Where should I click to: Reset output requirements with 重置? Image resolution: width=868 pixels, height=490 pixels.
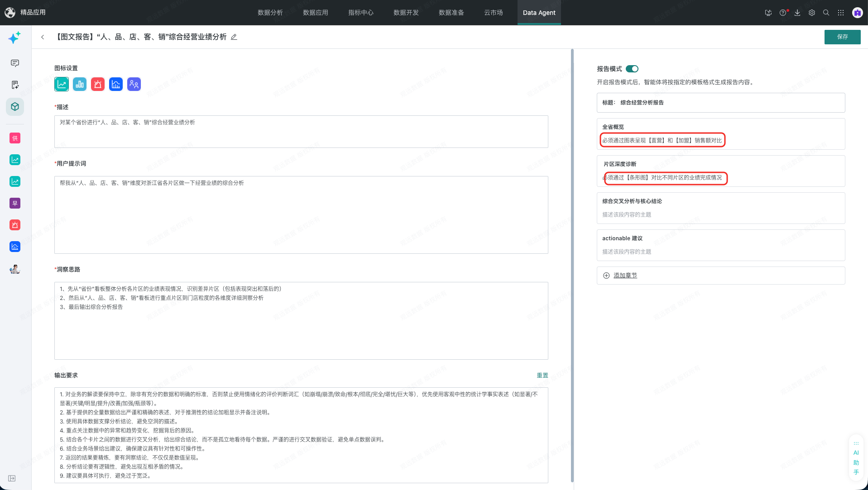[x=542, y=376]
